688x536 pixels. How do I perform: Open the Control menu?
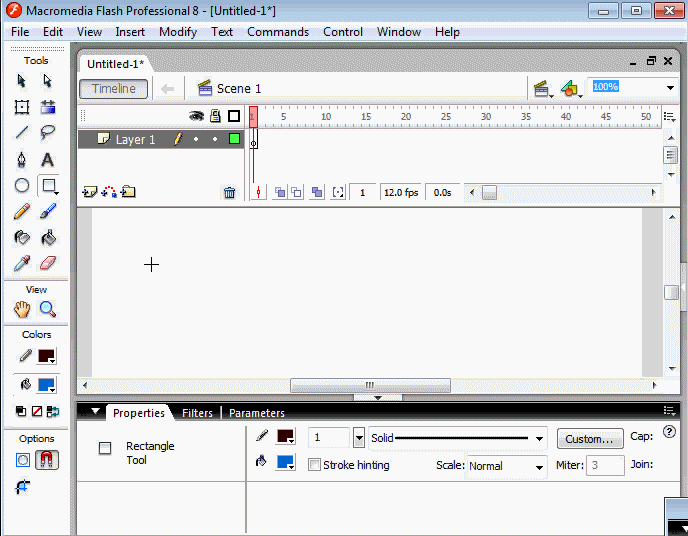pos(343,32)
